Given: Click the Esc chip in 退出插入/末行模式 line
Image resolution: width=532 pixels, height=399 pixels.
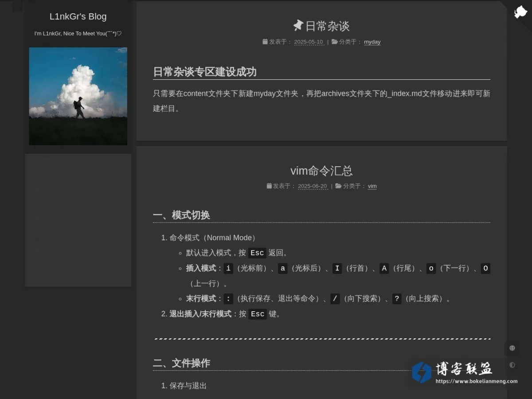Looking at the screenshot, I should [258, 314].
